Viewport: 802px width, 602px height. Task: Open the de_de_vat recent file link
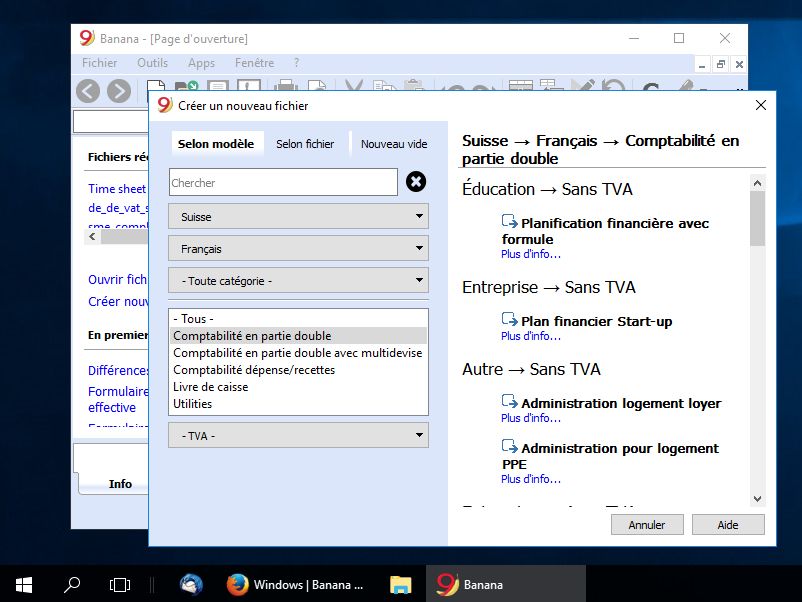118,208
